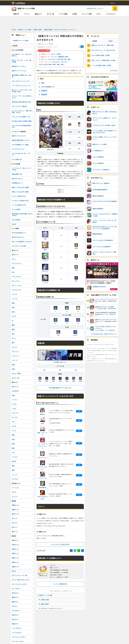Click もっとコメントを見る(22件) button
Image resolution: width=129 pixels, height=644 pixels.
coord(60,545)
